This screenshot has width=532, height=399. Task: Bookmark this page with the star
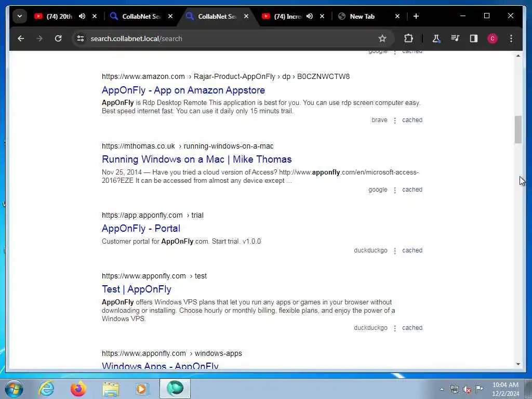click(382, 38)
